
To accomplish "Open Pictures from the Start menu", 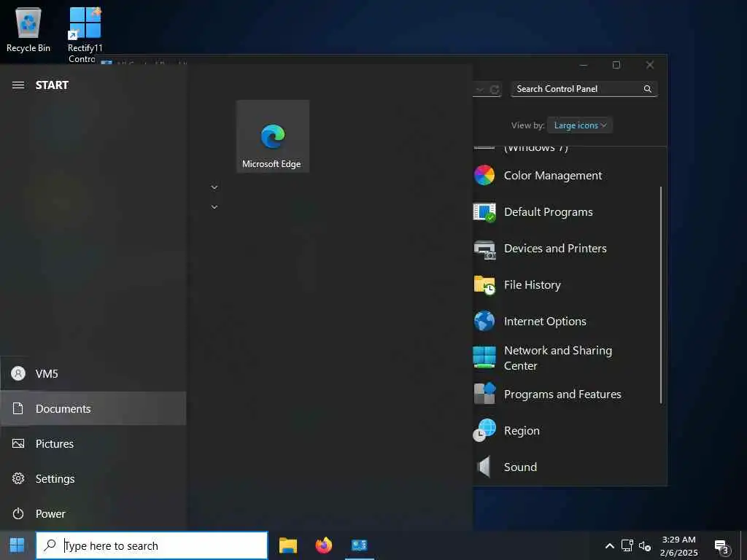I will 93,444.
